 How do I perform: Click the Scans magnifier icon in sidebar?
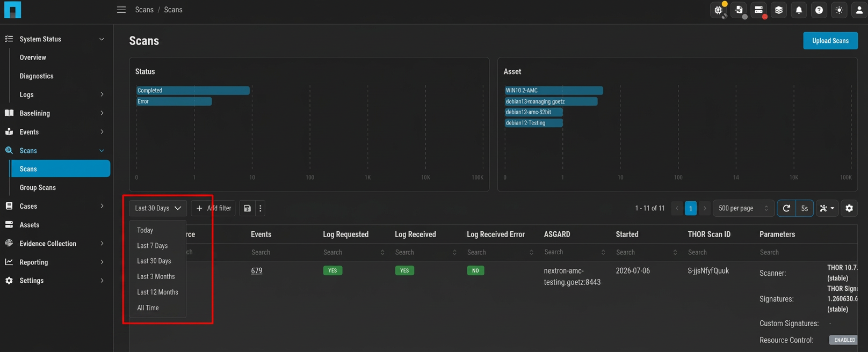(9, 151)
